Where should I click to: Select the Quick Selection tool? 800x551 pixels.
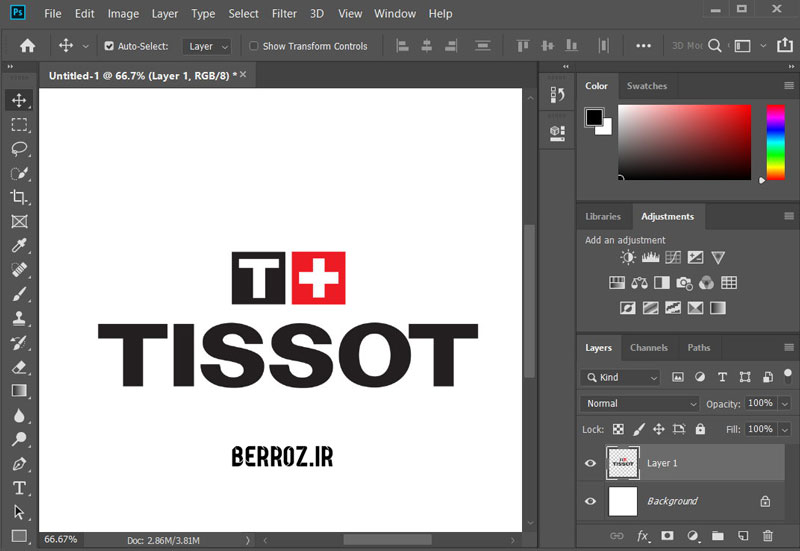point(19,173)
